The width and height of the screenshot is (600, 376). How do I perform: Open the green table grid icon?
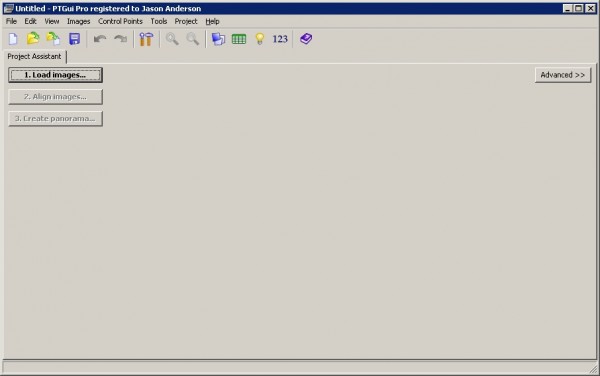pos(239,39)
